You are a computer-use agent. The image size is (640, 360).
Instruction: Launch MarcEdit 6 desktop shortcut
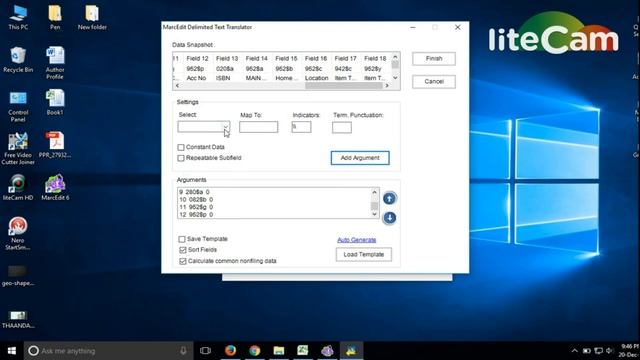[55, 187]
